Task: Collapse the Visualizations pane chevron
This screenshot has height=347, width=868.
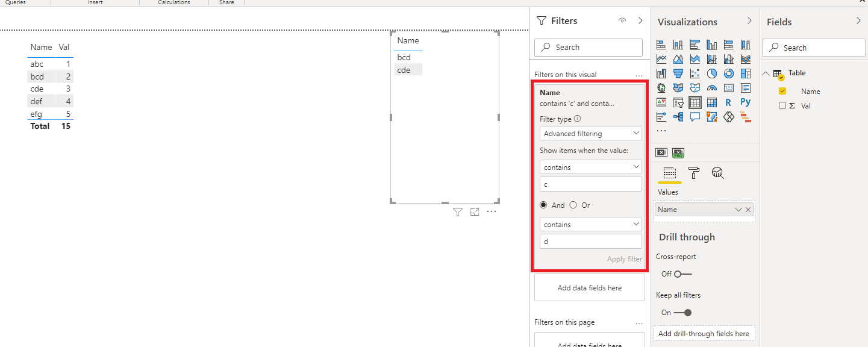Action: pos(749,20)
